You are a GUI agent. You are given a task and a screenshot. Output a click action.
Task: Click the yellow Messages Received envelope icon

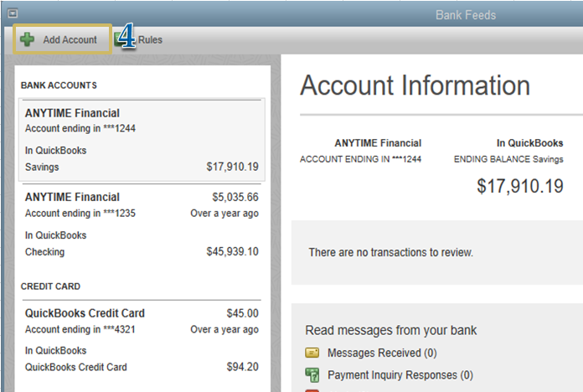312,353
